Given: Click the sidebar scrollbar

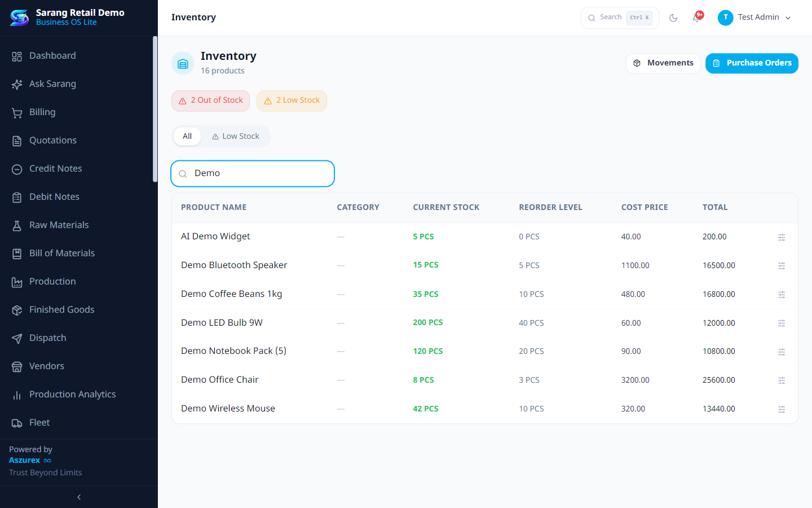Looking at the screenshot, I should coord(155,110).
